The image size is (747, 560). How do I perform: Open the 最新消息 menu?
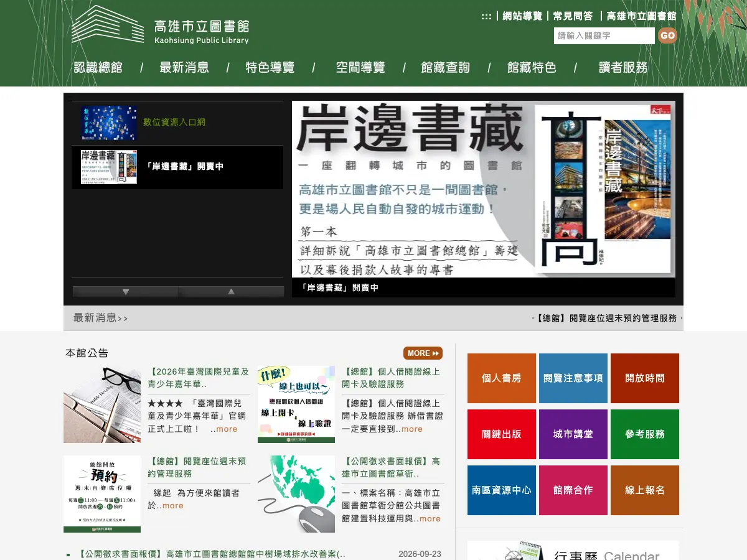(184, 67)
